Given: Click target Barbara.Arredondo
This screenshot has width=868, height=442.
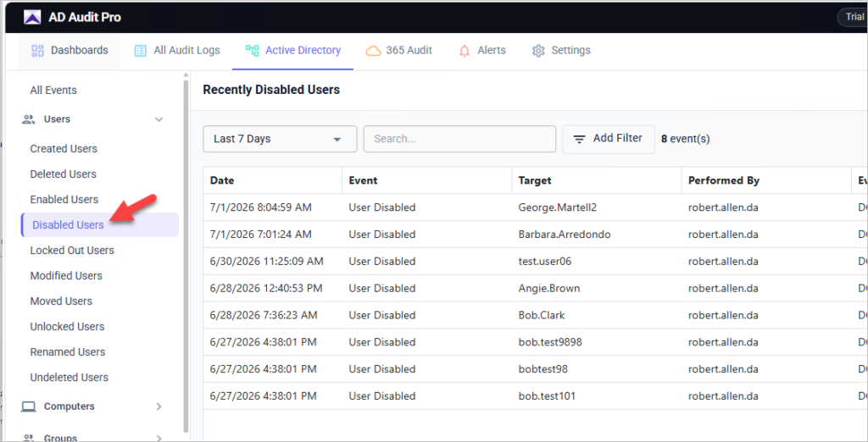Looking at the screenshot, I should 565,235.
